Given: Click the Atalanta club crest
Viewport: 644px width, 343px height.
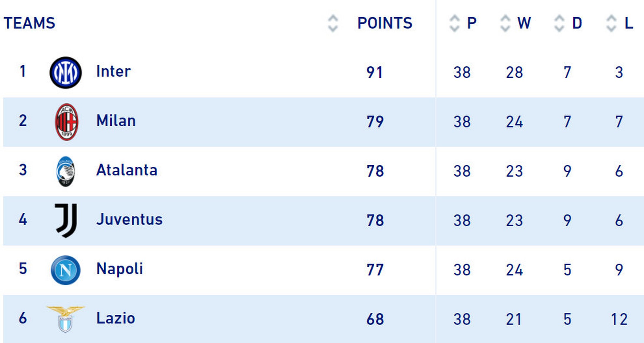Looking at the screenshot, I should click(x=66, y=171).
